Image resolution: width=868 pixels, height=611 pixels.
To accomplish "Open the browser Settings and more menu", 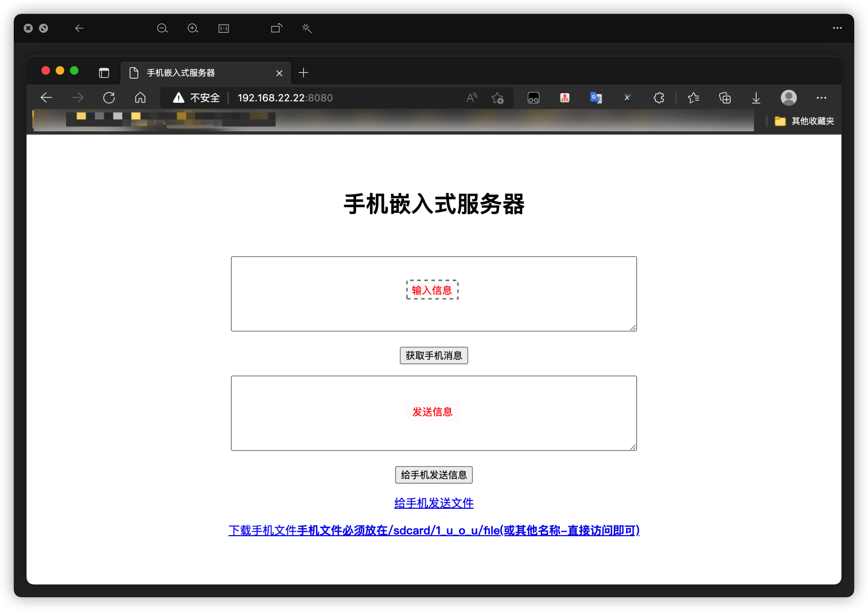I will click(x=821, y=98).
